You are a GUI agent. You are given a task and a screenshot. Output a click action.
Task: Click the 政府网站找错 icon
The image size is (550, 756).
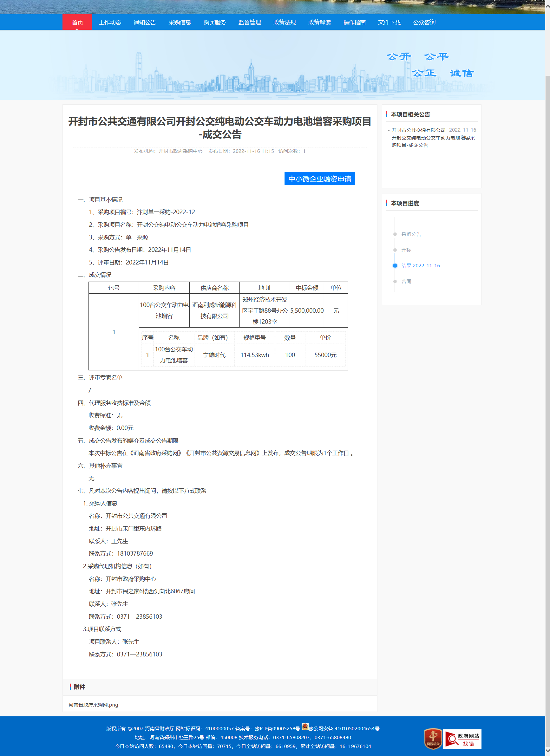click(462, 739)
